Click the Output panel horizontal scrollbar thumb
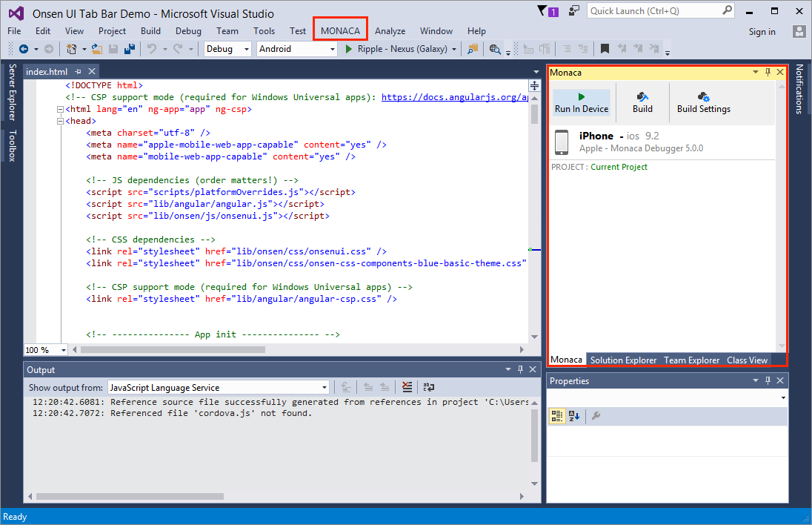812x525 pixels. (x=130, y=497)
